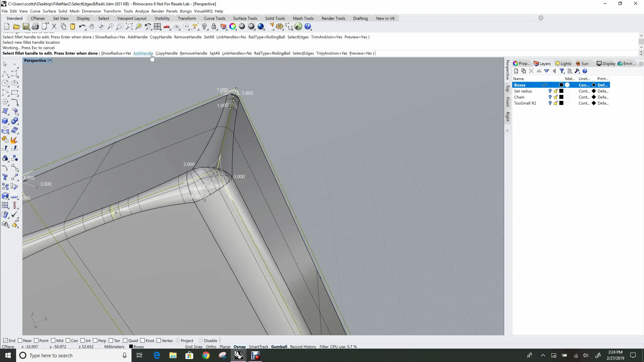Lock the Chain layer padlock
644x362 pixels.
click(x=555, y=97)
